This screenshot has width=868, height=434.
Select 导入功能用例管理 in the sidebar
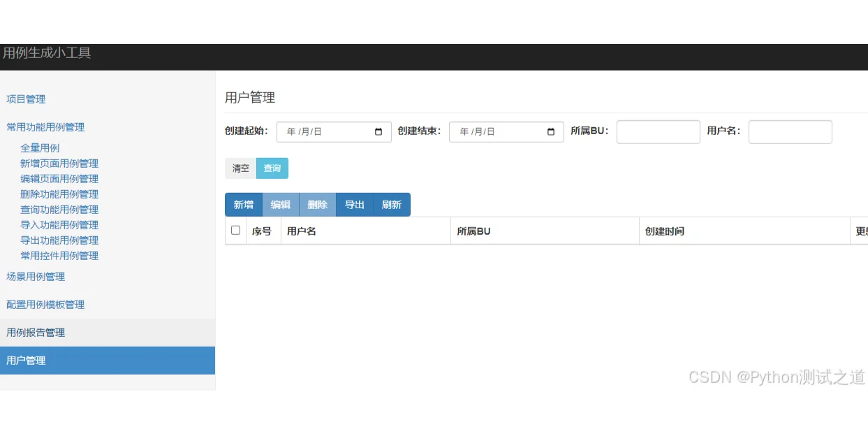click(59, 224)
